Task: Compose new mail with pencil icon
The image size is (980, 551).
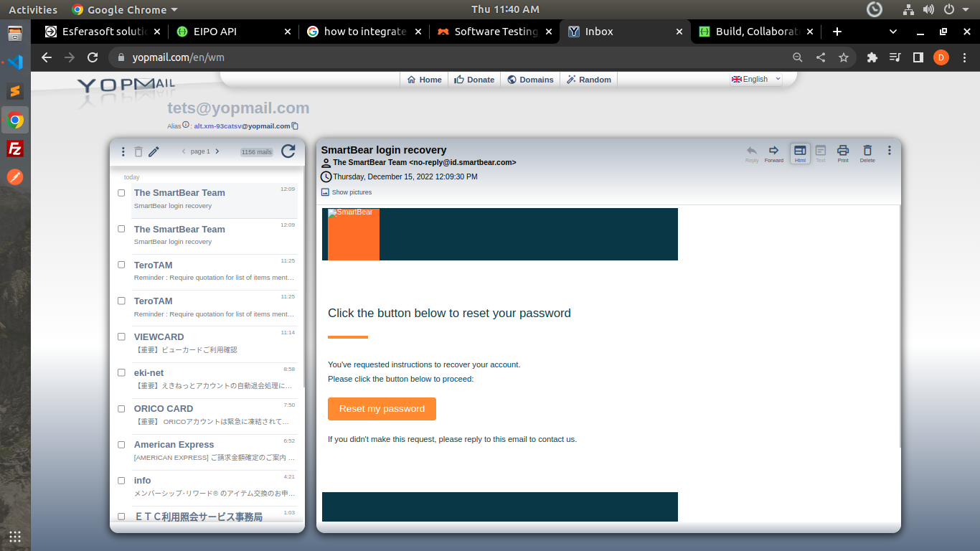Action: point(154,151)
